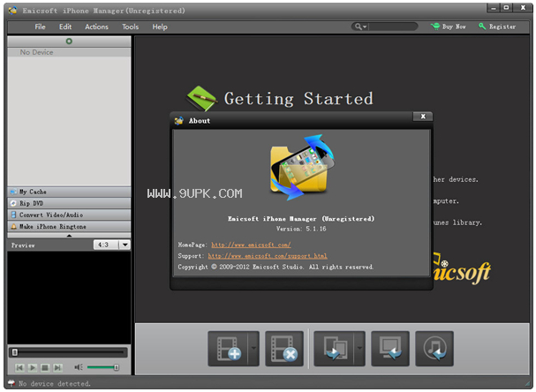The width and height of the screenshot is (536, 392).
Task: Focus the search input field
Action: point(393,26)
